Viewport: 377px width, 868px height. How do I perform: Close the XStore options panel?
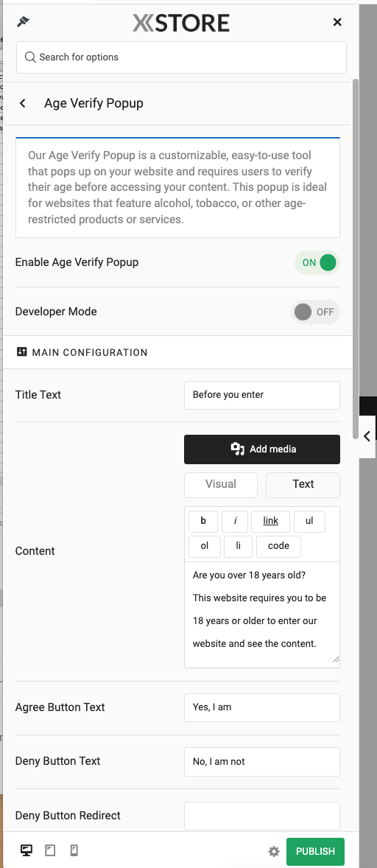tap(337, 22)
